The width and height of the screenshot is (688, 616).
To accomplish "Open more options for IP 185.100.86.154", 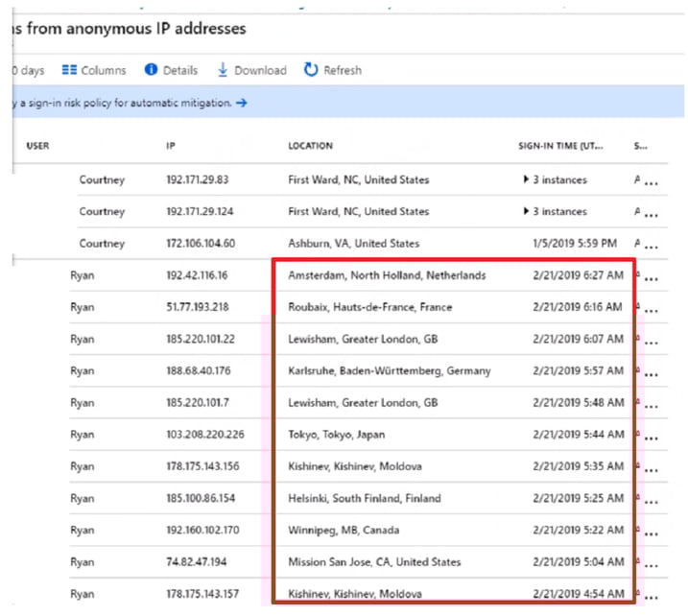I will [x=652, y=503].
